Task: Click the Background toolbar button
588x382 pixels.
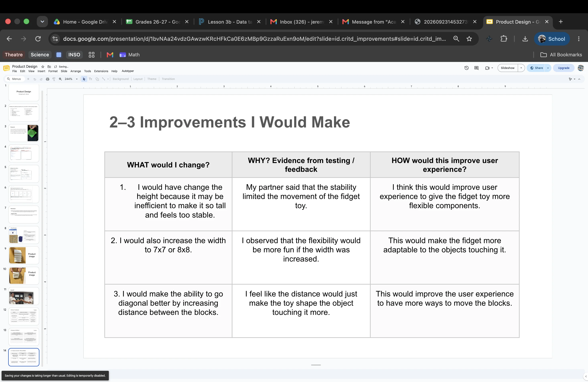Action: [x=121, y=79]
